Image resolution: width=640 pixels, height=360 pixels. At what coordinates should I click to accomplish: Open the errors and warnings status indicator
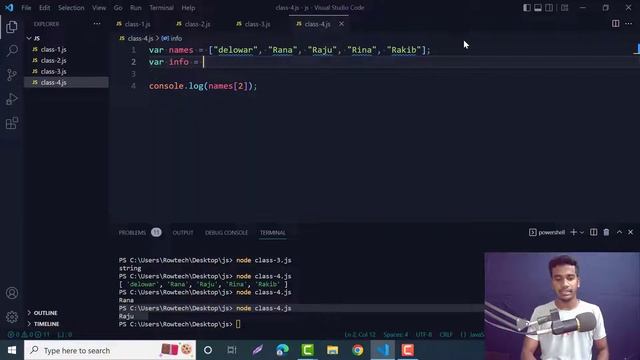[x=29, y=335]
